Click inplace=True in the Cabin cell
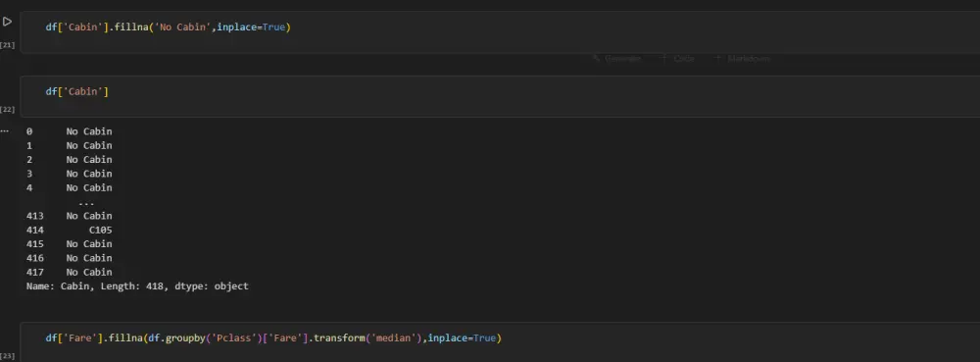The height and width of the screenshot is (362, 980). click(x=251, y=27)
